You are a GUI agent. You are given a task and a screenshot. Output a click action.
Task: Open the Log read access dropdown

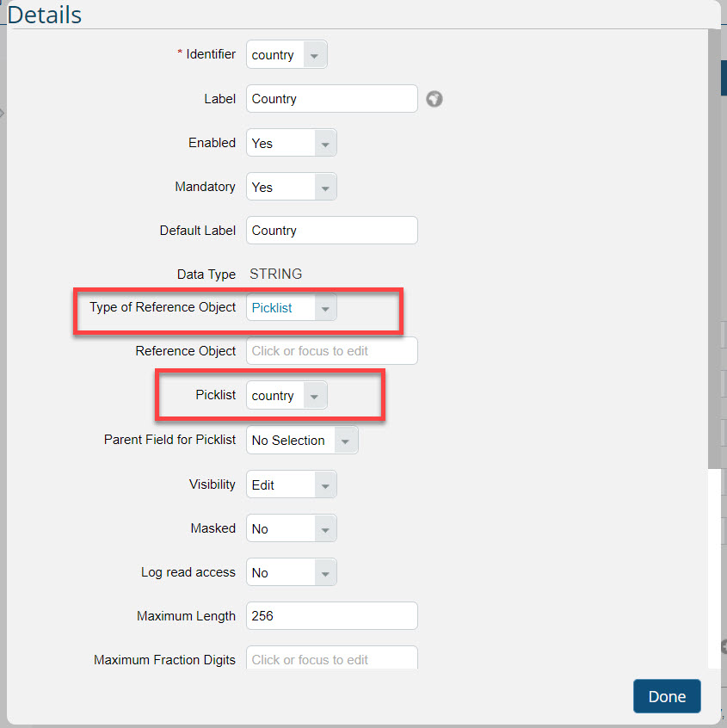[x=291, y=572]
